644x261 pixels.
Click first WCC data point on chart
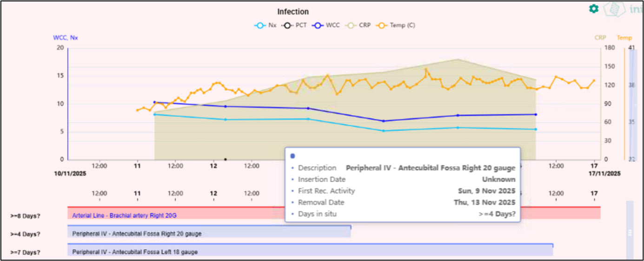(154, 102)
